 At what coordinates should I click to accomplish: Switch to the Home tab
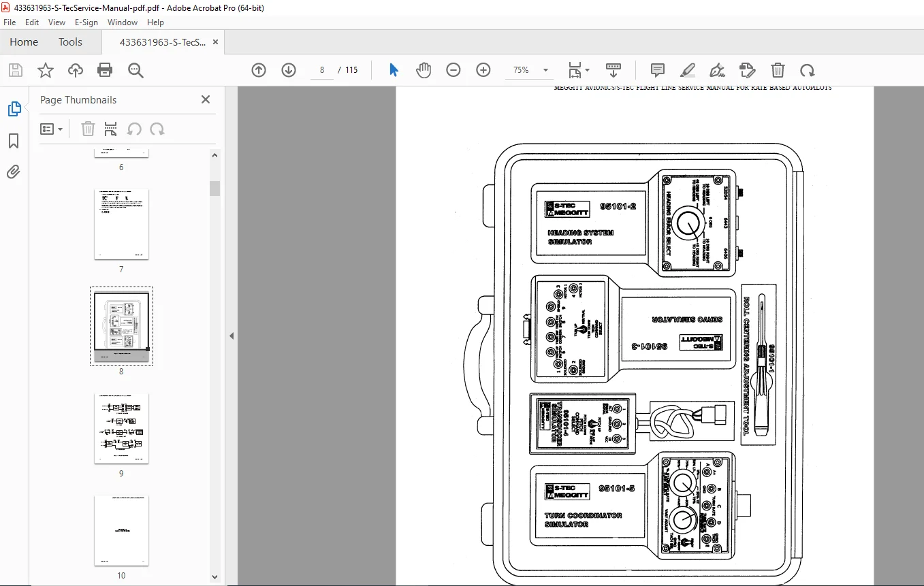pyautogui.click(x=24, y=42)
